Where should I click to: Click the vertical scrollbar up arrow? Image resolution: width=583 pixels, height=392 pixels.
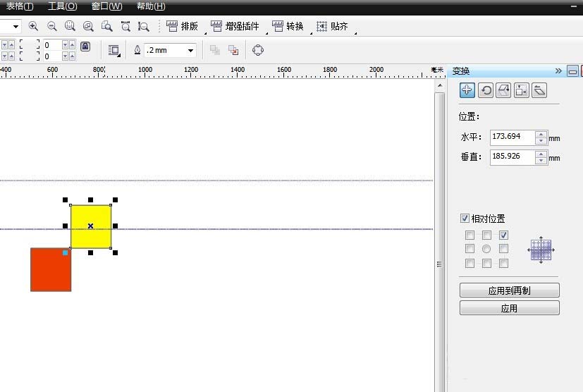(x=440, y=85)
